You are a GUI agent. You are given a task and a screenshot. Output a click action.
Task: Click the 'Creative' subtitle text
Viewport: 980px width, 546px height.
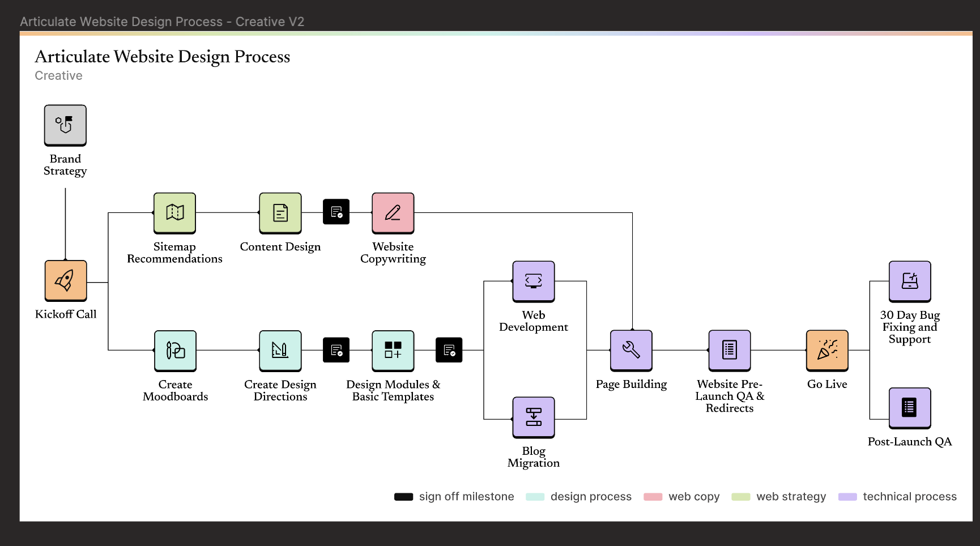coord(59,76)
